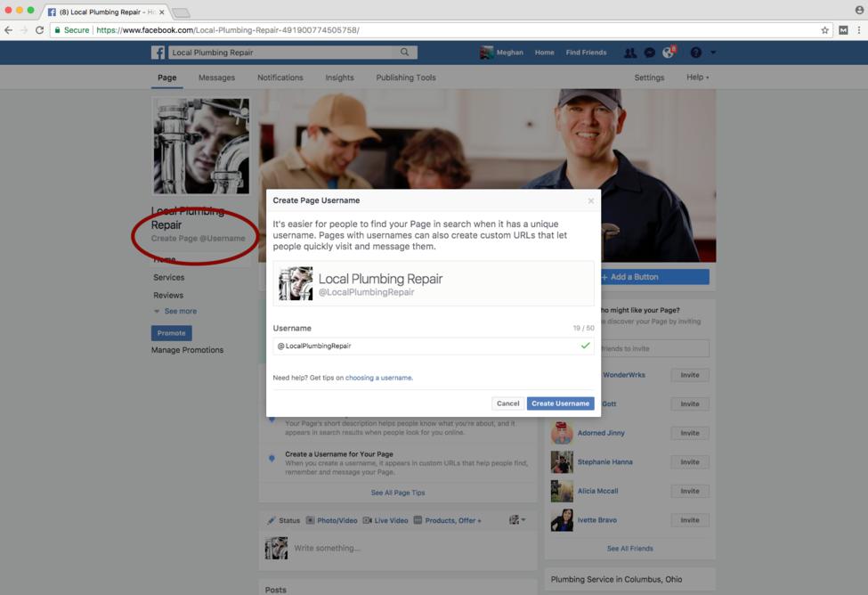
Task: Click the Facebook logo icon
Action: point(158,52)
